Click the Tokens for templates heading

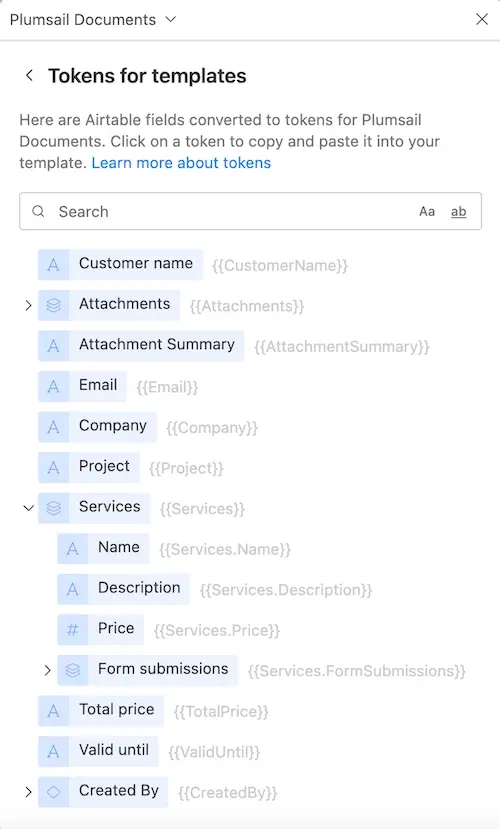pos(147,76)
